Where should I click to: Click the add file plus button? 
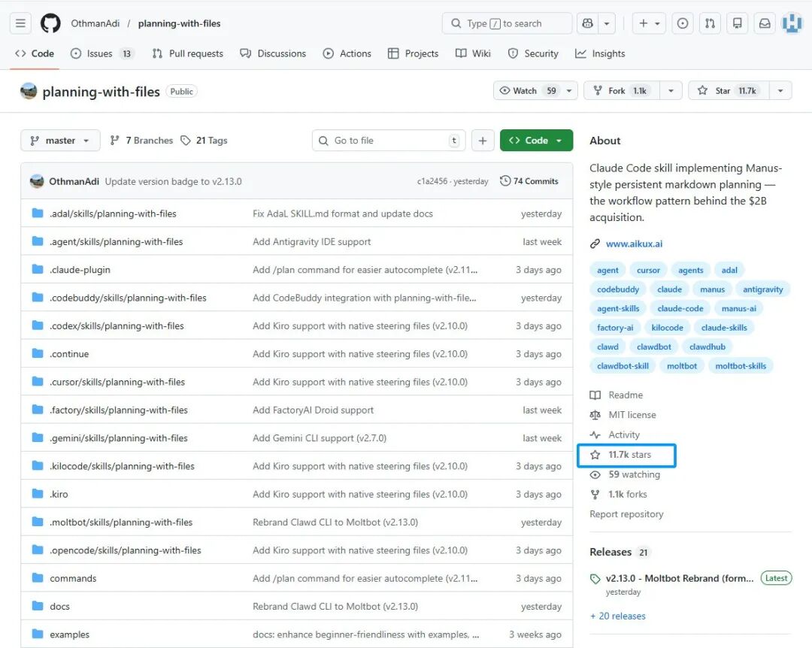(x=483, y=141)
